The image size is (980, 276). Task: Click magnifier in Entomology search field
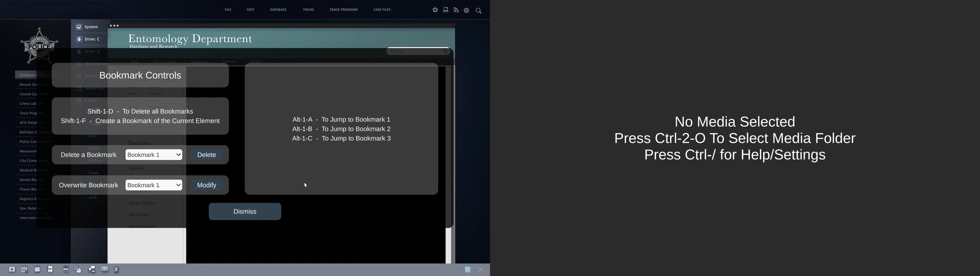pos(446,51)
